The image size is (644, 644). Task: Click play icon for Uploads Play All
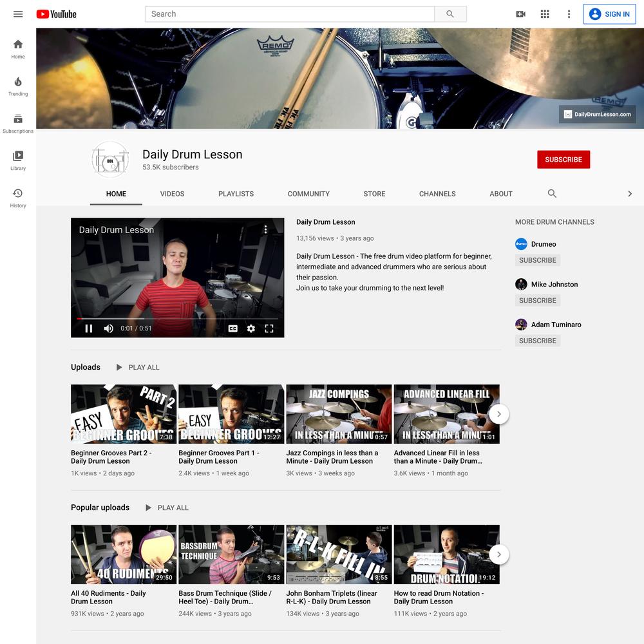tap(119, 367)
